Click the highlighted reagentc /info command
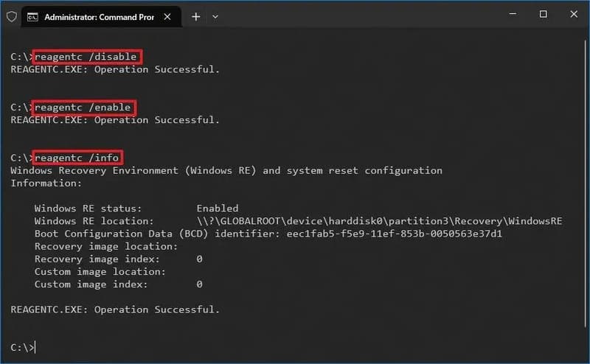The width and height of the screenshot is (590, 364). click(78, 158)
